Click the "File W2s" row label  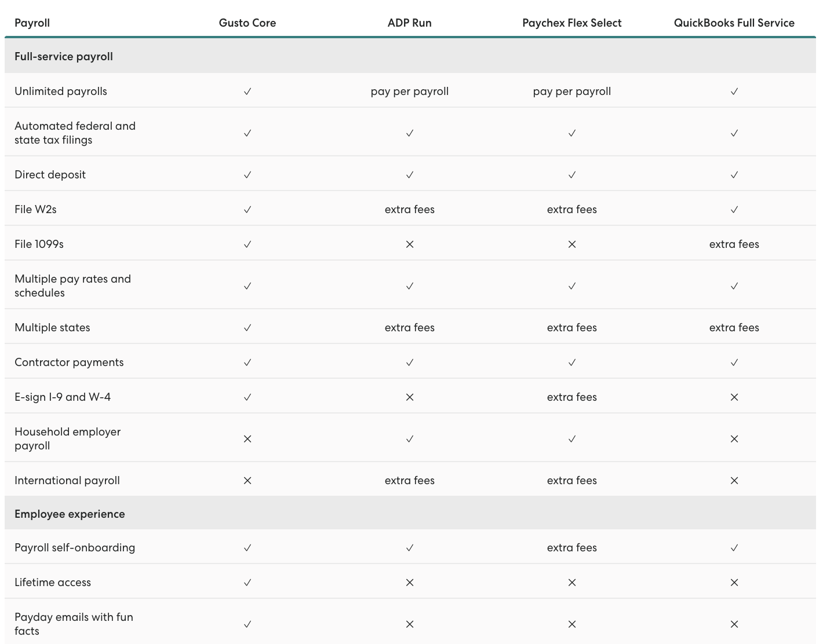(35, 210)
